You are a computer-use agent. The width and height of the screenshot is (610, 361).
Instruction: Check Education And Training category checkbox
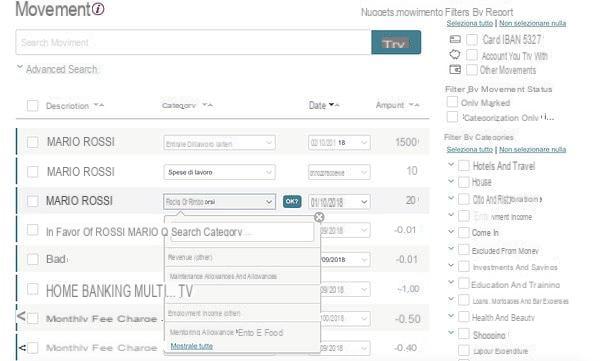click(x=464, y=283)
